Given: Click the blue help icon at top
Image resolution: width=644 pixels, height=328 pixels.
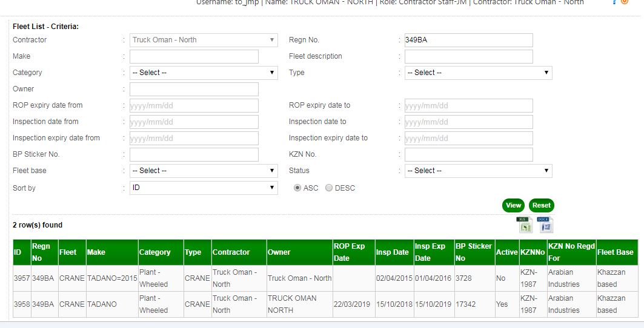Looking at the screenshot, I should [x=615, y=2].
